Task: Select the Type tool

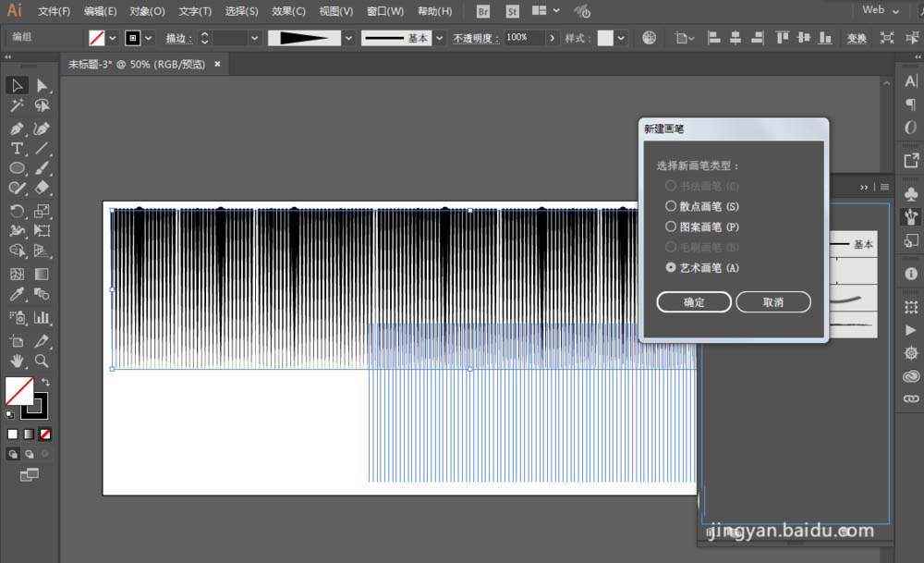Action: tap(17, 149)
